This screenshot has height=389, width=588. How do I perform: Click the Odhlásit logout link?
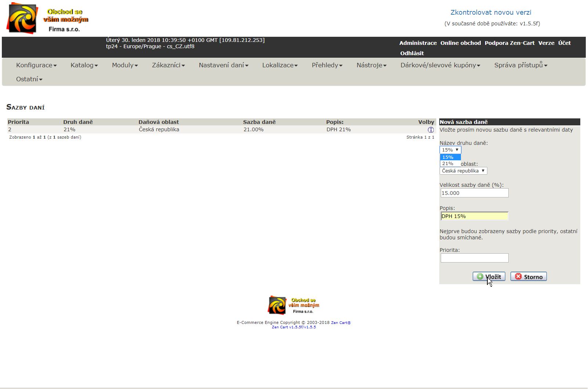point(412,53)
